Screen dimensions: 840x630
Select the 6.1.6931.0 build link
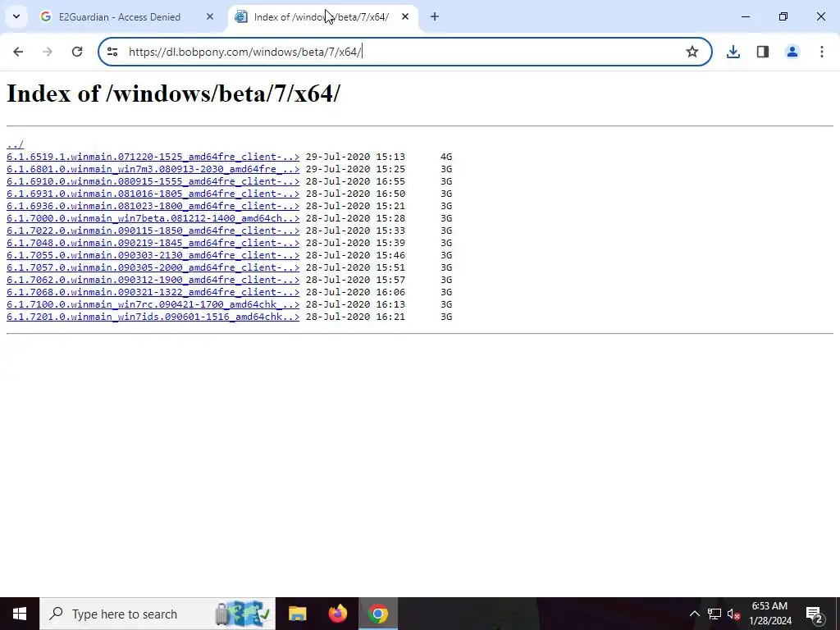(153, 194)
